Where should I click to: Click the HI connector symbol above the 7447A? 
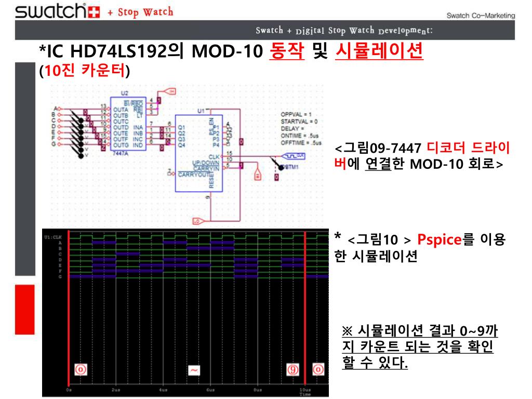pyautogui.click(x=170, y=91)
